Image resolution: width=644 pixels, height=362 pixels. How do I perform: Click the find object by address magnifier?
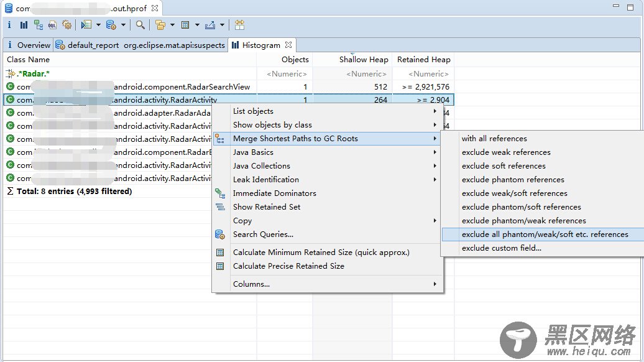pos(140,25)
